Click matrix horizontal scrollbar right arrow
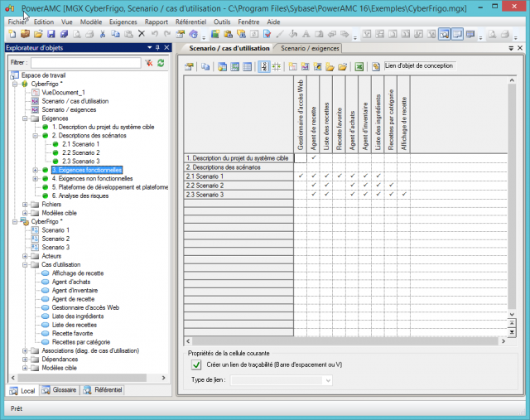The image size is (530, 420). click(503, 341)
